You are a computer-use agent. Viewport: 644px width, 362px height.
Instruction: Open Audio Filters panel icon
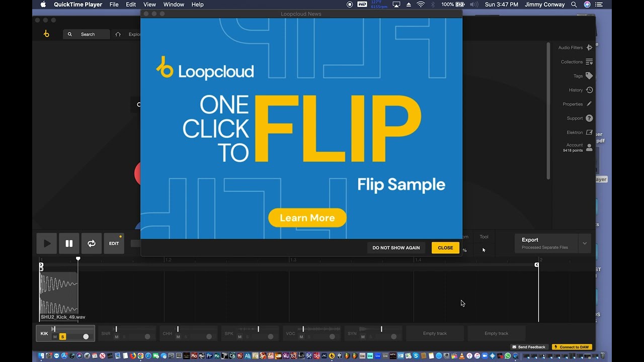(589, 48)
